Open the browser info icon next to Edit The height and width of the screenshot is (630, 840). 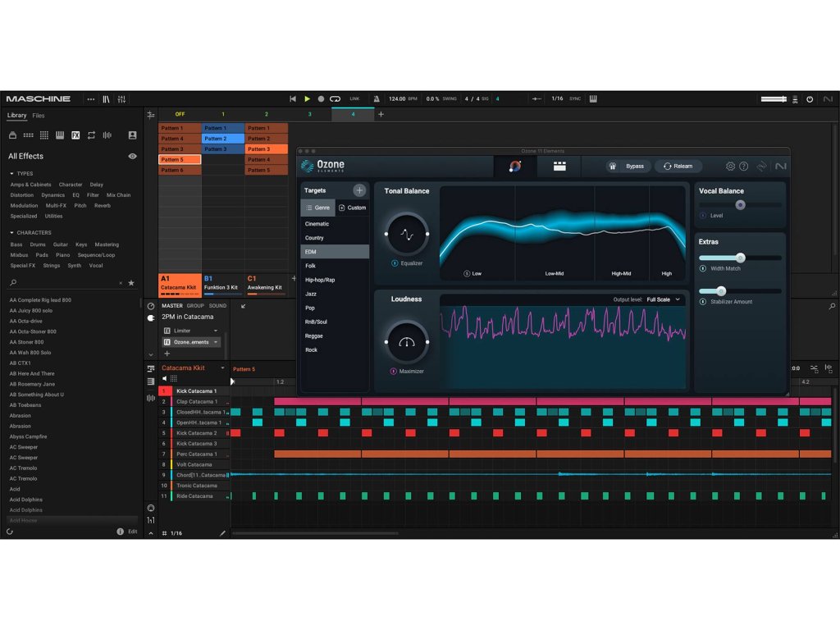pyautogui.click(x=120, y=532)
